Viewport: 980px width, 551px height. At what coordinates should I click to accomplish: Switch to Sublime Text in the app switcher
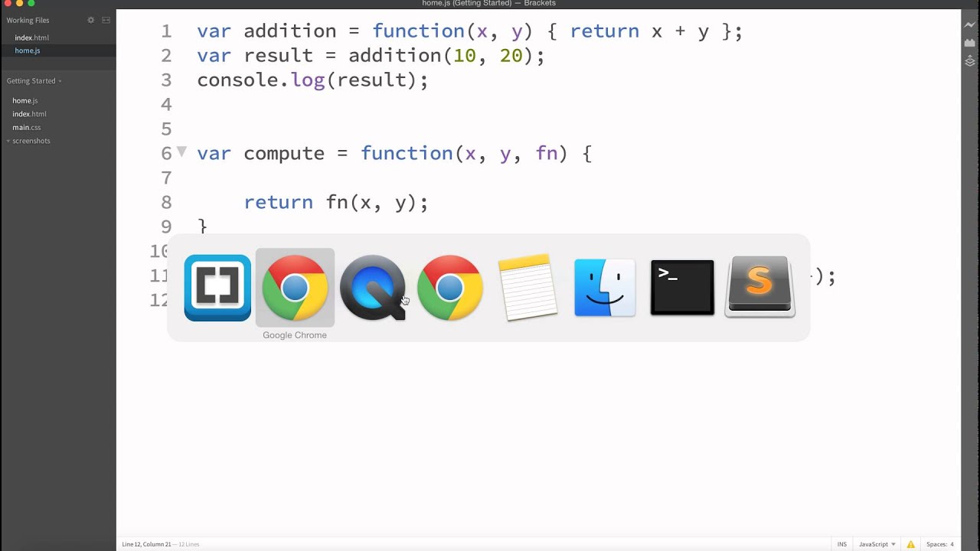[759, 287]
